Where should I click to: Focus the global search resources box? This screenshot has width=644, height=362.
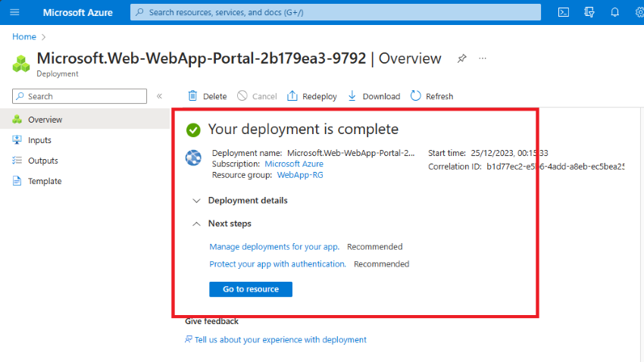pos(336,12)
